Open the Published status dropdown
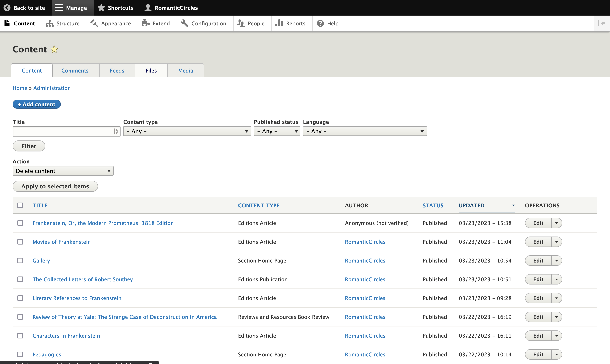 277,131
